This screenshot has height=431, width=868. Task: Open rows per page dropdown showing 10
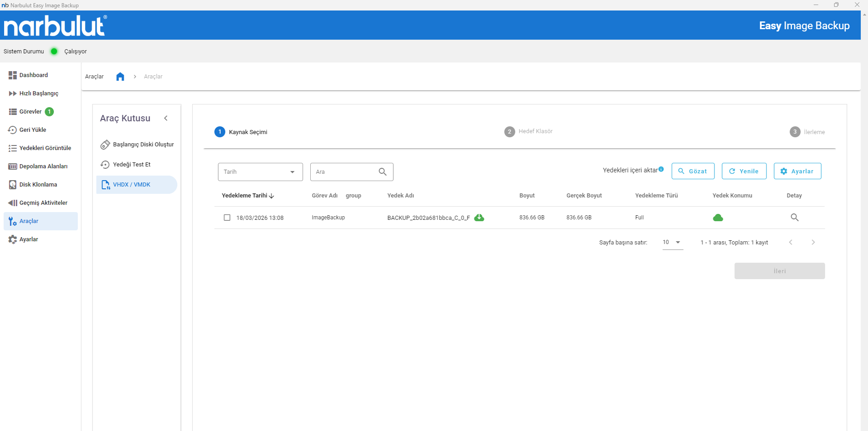672,242
